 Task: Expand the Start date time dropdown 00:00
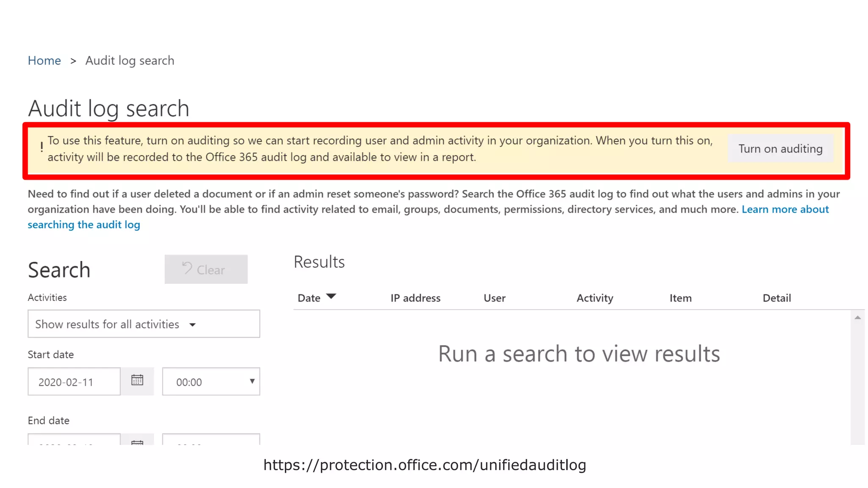[211, 382]
